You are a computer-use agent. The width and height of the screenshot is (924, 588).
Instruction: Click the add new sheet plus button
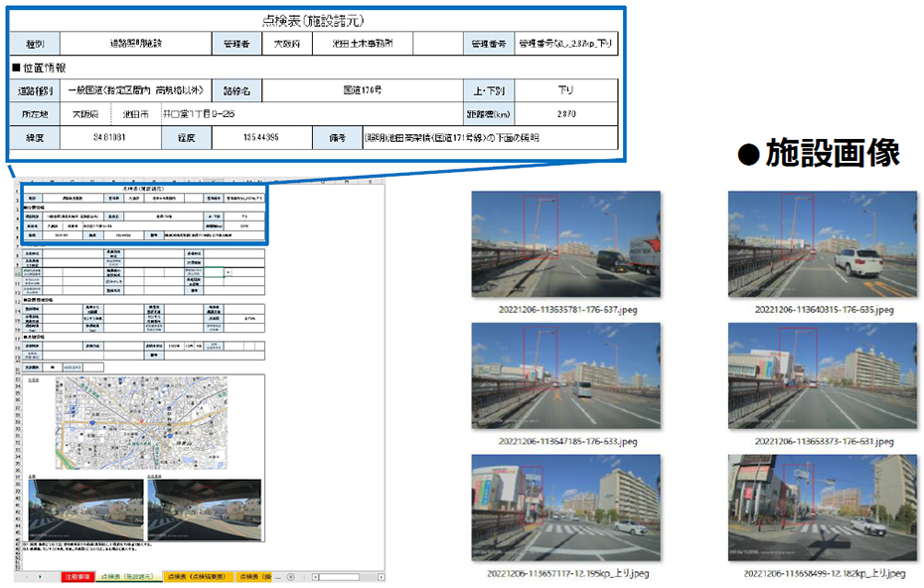291,577
